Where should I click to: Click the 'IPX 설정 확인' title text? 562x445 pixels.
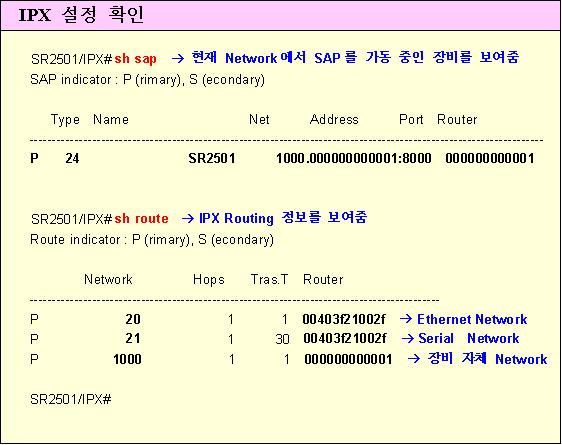(81, 15)
